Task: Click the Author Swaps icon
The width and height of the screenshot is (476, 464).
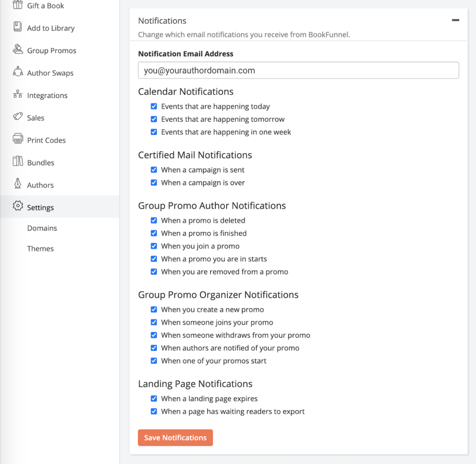Action: [x=18, y=72]
